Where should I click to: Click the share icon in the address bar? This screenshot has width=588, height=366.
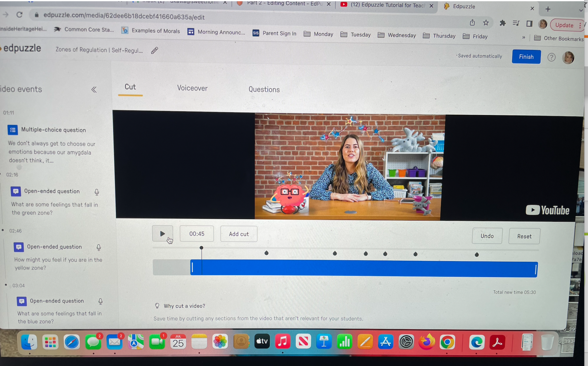[472, 23]
